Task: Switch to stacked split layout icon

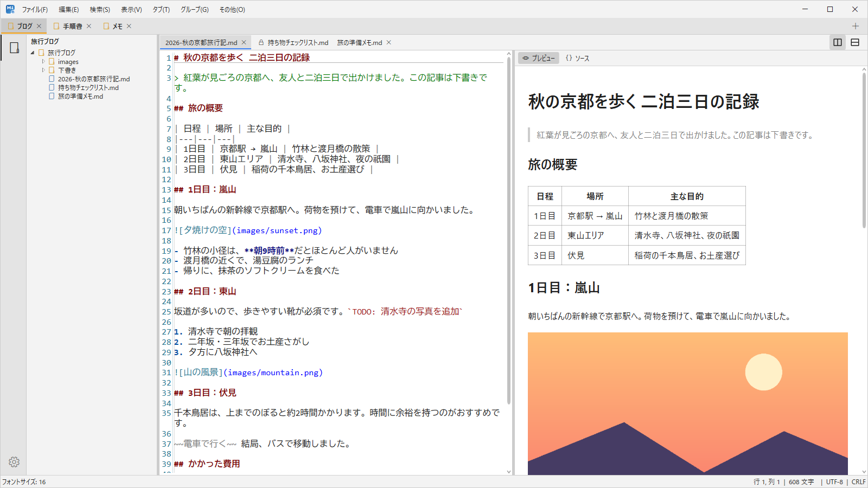Action: (x=855, y=42)
